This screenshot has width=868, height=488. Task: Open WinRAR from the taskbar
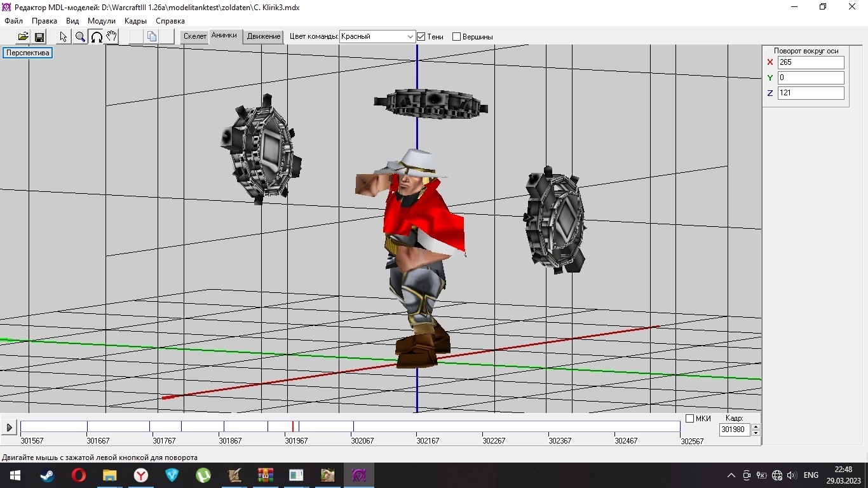point(265,475)
